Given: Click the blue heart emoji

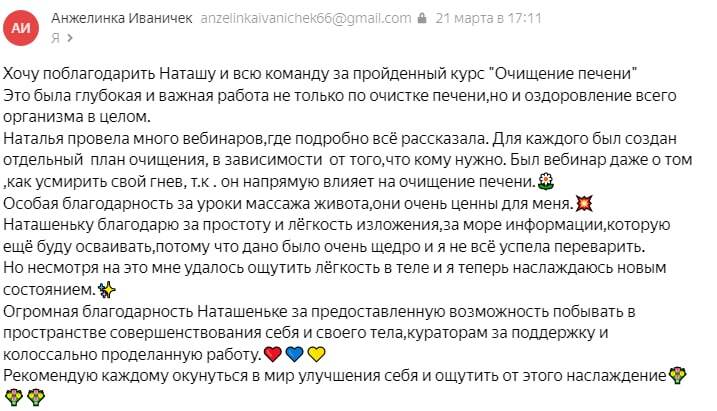Looking at the screenshot, I should pyautogui.click(x=294, y=354).
